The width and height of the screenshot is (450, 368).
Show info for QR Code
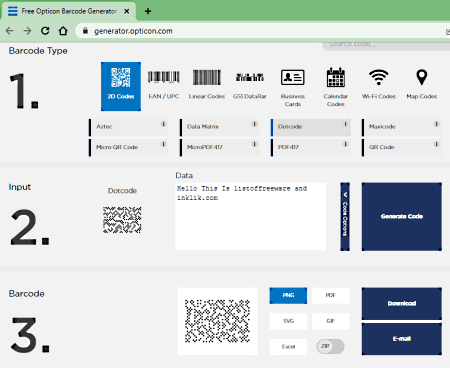436,144
